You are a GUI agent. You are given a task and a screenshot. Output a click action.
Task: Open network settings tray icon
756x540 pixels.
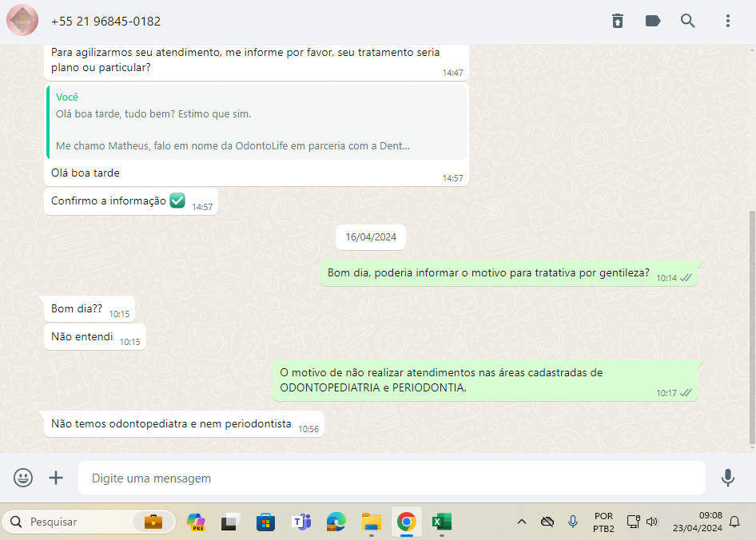pyautogui.click(x=633, y=522)
